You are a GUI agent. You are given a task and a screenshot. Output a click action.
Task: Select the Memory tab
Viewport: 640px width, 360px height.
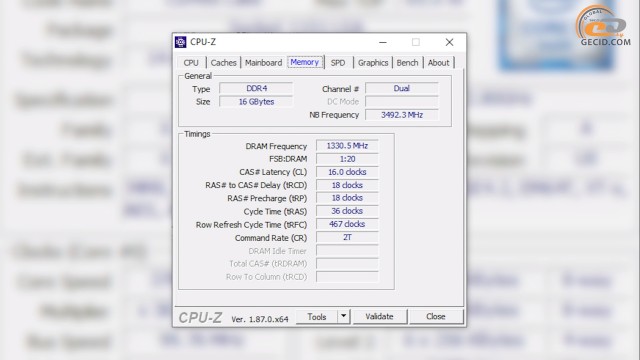click(304, 62)
